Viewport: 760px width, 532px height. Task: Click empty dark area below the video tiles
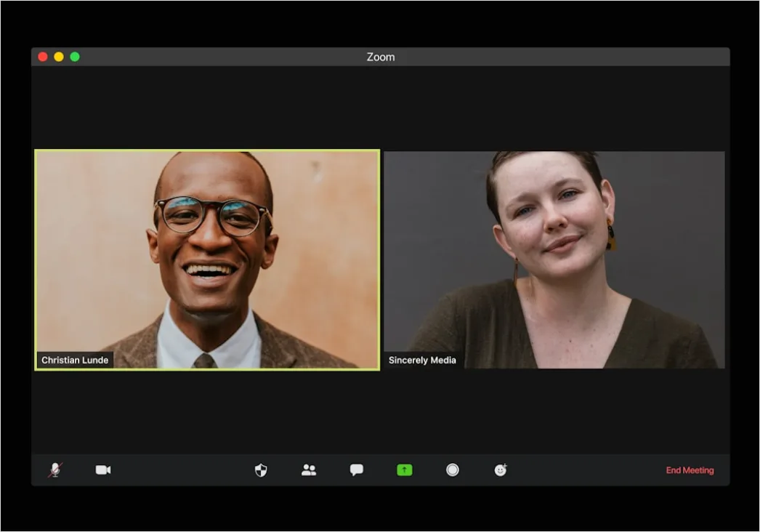pyautogui.click(x=381, y=413)
